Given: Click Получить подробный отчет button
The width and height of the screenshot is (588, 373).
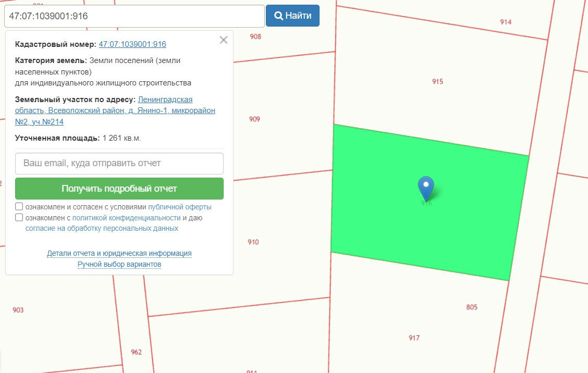Looking at the screenshot, I should pos(119,189).
